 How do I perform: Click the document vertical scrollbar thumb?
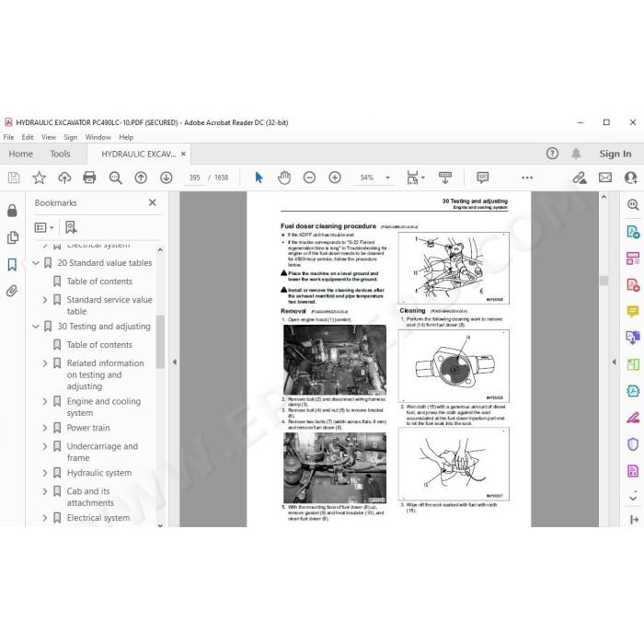click(604, 280)
